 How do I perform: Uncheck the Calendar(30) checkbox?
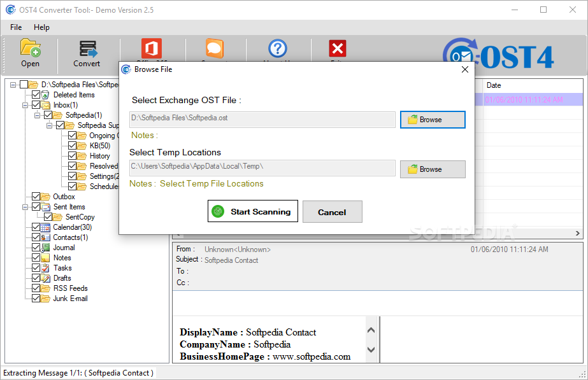(x=36, y=227)
